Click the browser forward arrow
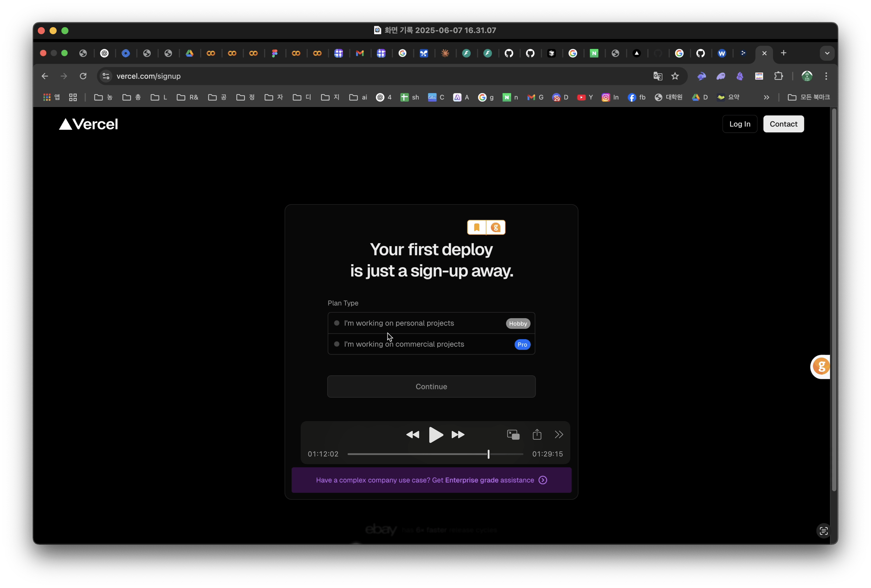Image resolution: width=871 pixels, height=588 pixels. [x=64, y=76]
